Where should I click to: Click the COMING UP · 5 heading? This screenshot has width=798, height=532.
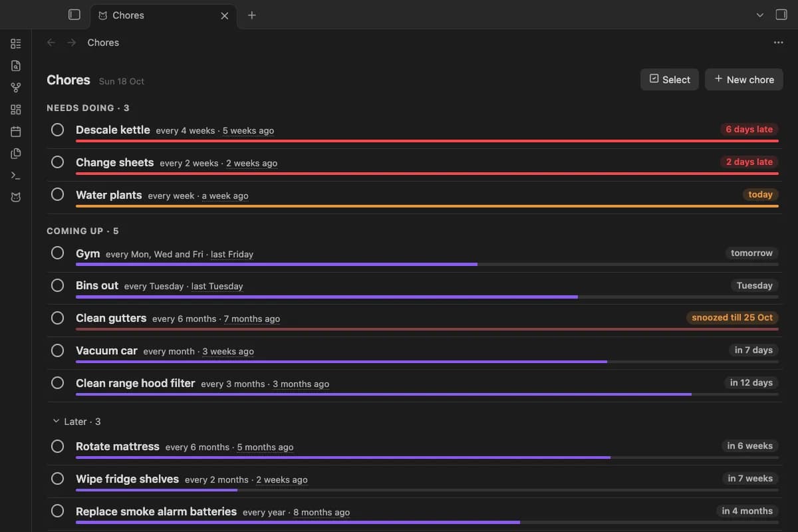82,231
